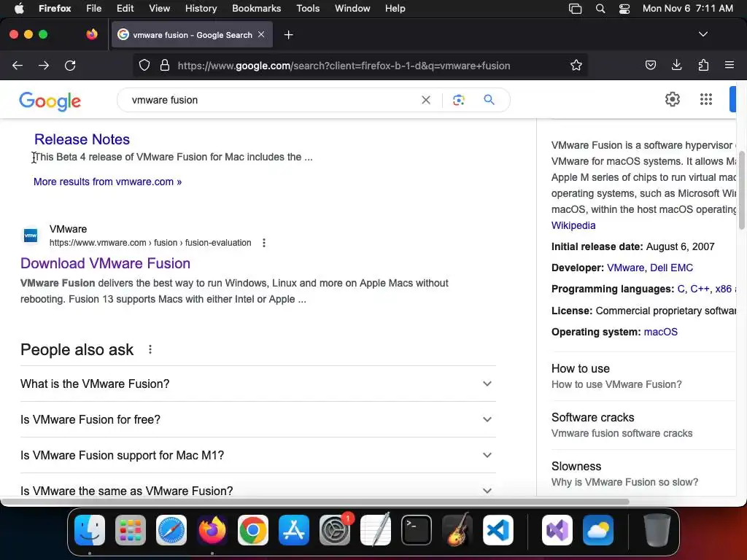This screenshot has height=560, width=747.
Task: Clear the Google search box text
Action: [426, 100]
